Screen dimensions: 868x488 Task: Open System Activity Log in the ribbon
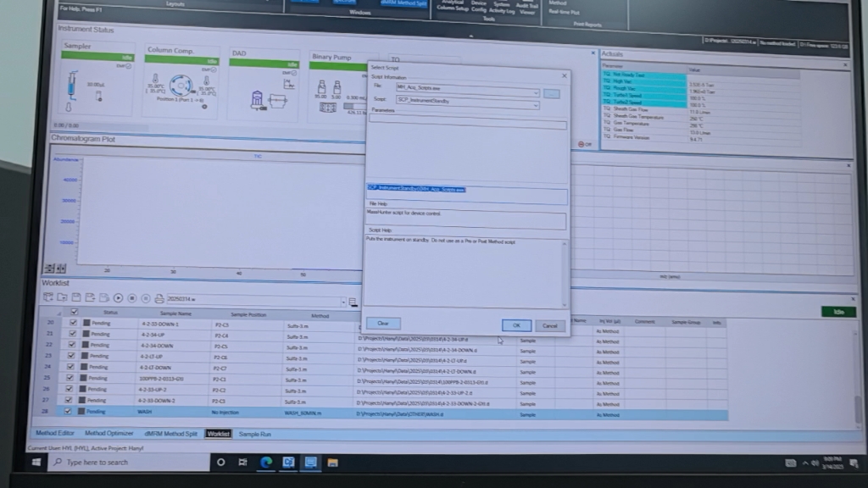click(502, 8)
